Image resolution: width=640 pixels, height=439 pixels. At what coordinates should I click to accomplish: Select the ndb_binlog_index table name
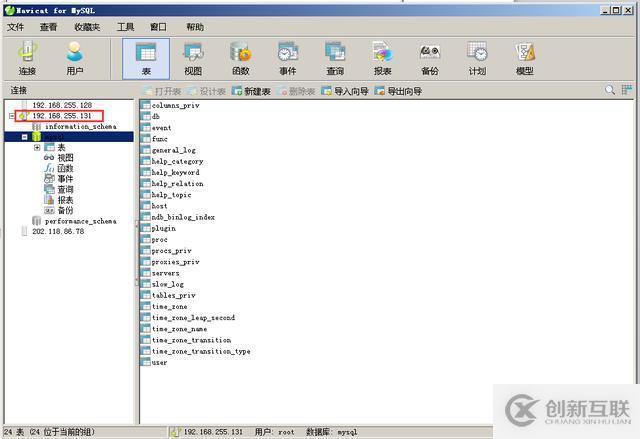183,217
